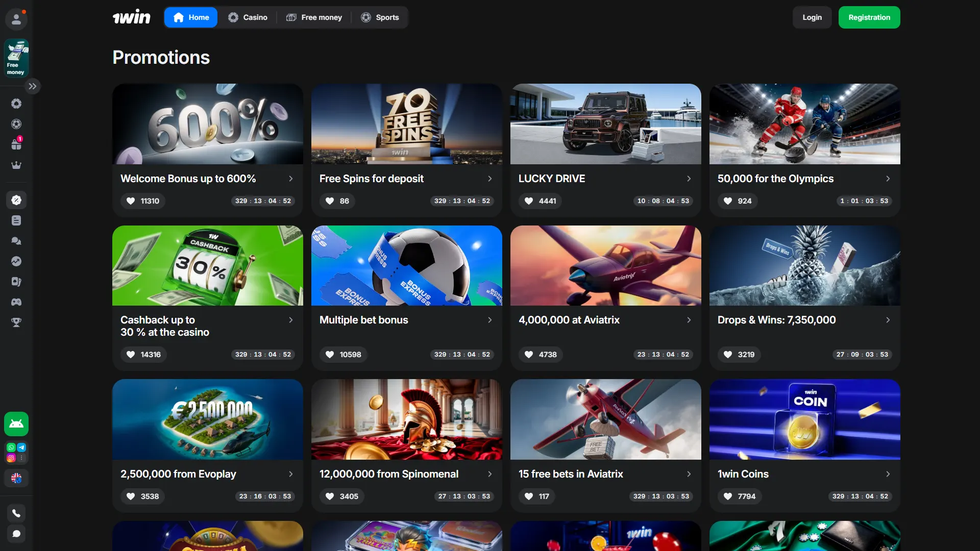The height and width of the screenshot is (551, 980).
Task: Open the gift icon with notification badge
Action: coord(16,144)
